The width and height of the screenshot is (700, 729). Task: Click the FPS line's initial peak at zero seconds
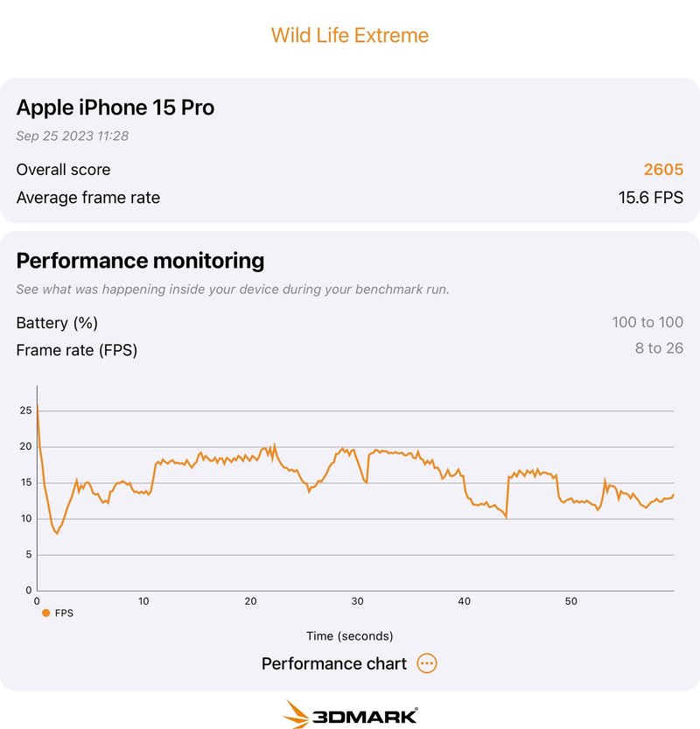(x=37, y=405)
